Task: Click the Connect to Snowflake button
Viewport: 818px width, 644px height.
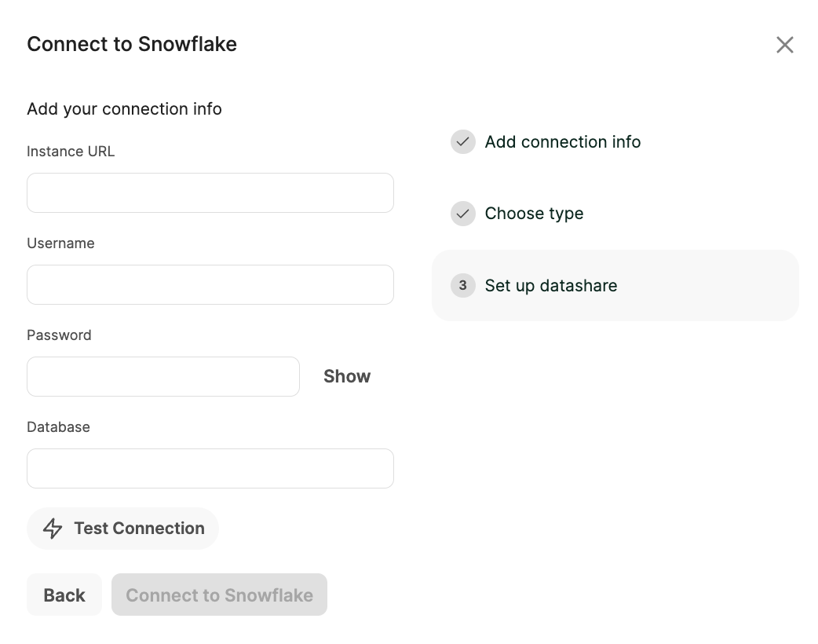Action: tap(219, 595)
